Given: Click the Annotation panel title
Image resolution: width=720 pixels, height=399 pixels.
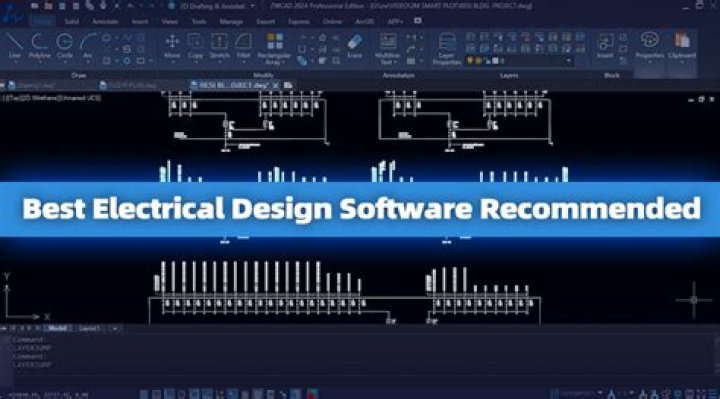Looking at the screenshot, I should tap(399, 75).
